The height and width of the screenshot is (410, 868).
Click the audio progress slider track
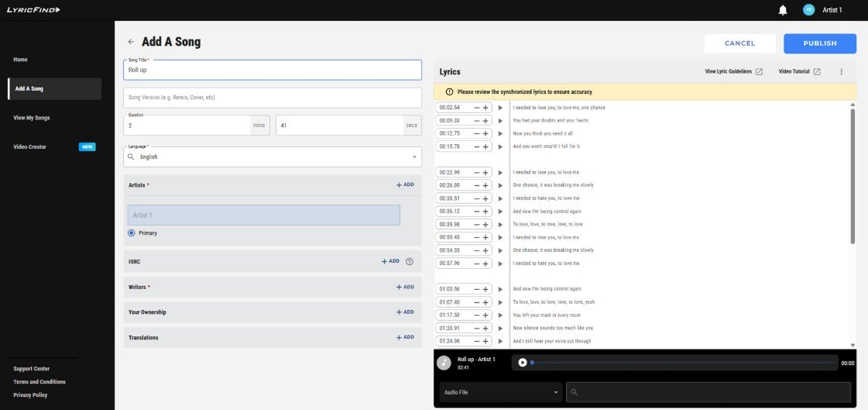pyautogui.click(x=684, y=363)
